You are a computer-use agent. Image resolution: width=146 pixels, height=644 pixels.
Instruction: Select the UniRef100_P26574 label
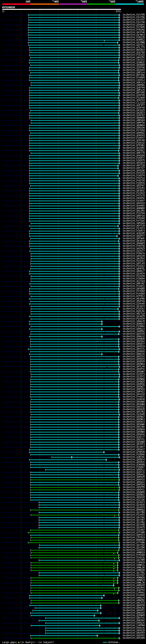[x=133, y=175]
